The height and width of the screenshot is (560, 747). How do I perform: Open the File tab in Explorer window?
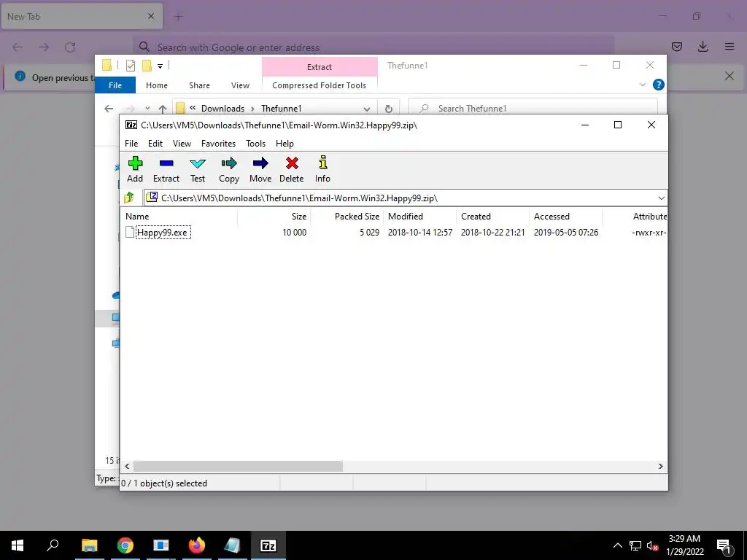[x=115, y=85]
